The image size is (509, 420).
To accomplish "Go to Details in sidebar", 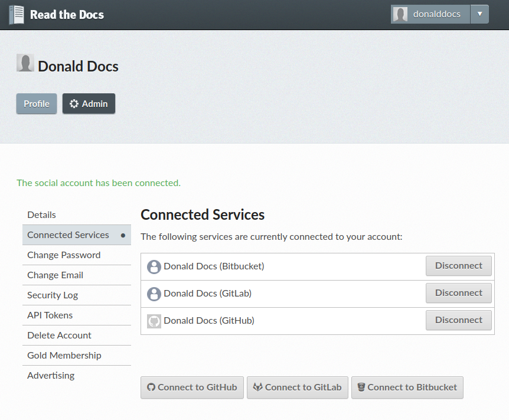I will [42, 215].
